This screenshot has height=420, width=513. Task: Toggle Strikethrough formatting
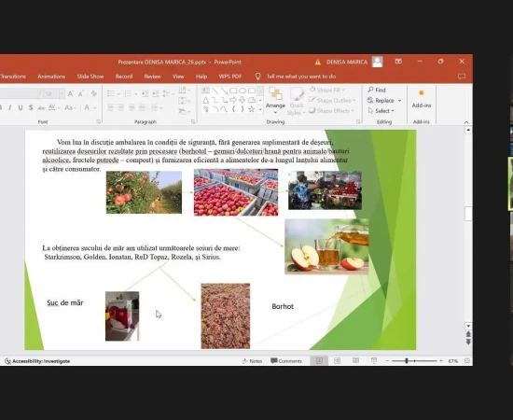[41, 107]
